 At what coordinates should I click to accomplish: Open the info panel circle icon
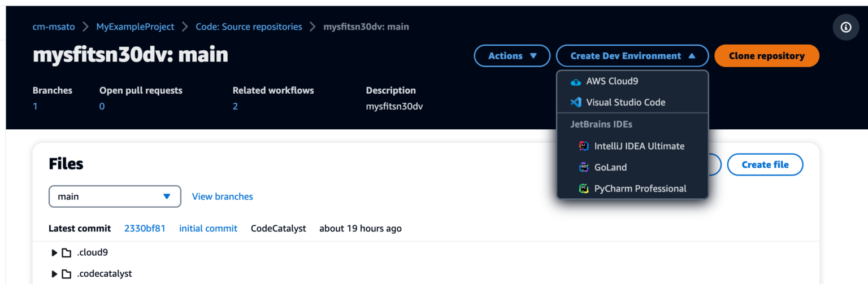[846, 27]
